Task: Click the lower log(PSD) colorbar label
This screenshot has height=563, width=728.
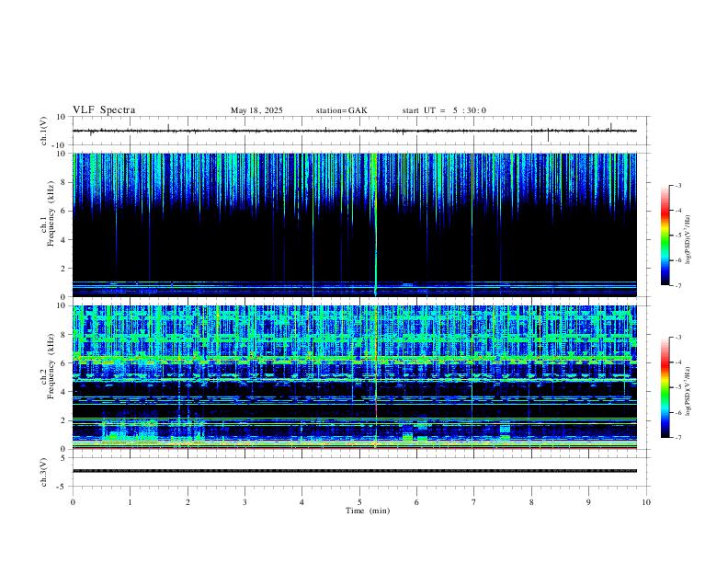Action: point(688,391)
